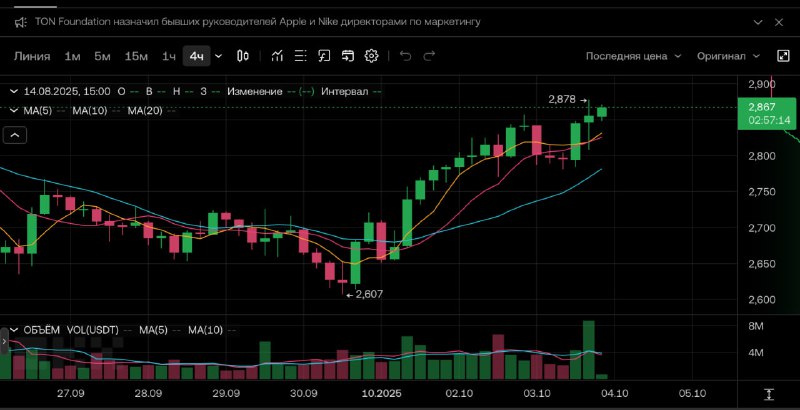Select the 15м timeframe
The width and height of the screenshot is (800, 410).
click(x=136, y=56)
